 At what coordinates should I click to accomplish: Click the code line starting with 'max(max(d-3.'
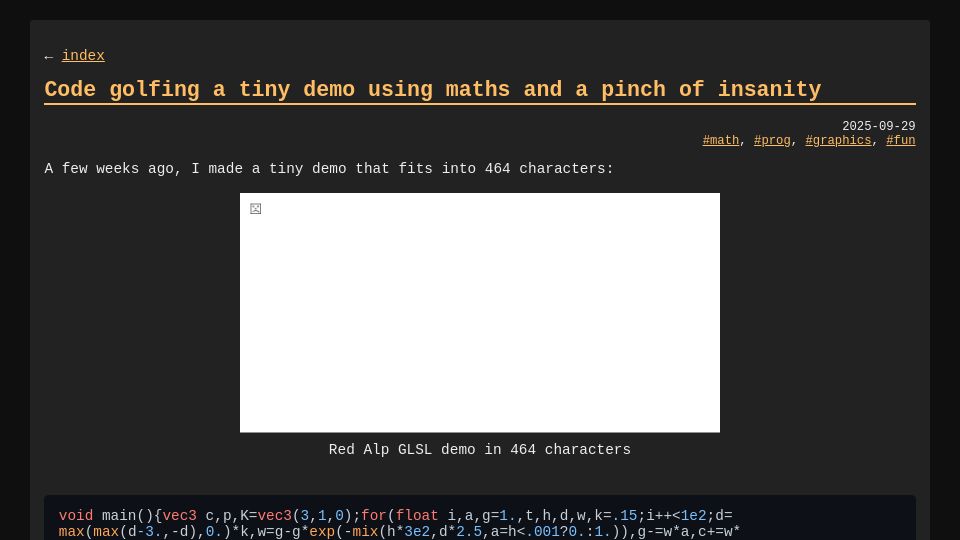pos(400,531)
